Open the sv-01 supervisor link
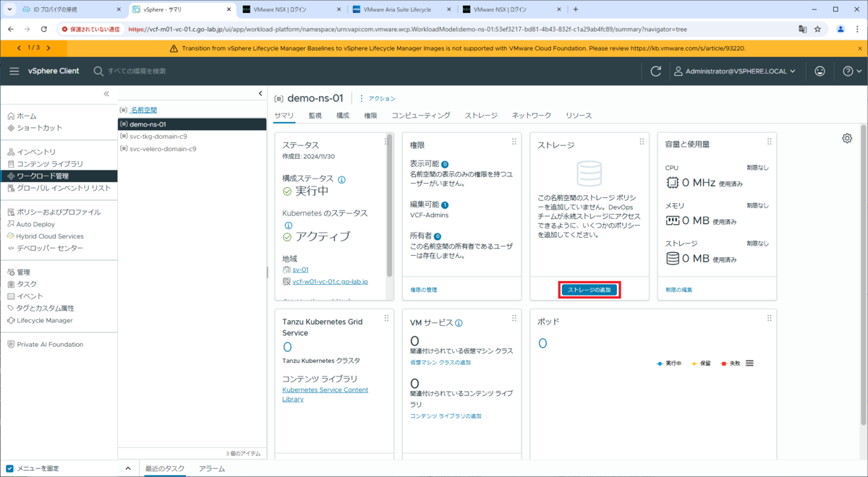 (x=300, y=270)
